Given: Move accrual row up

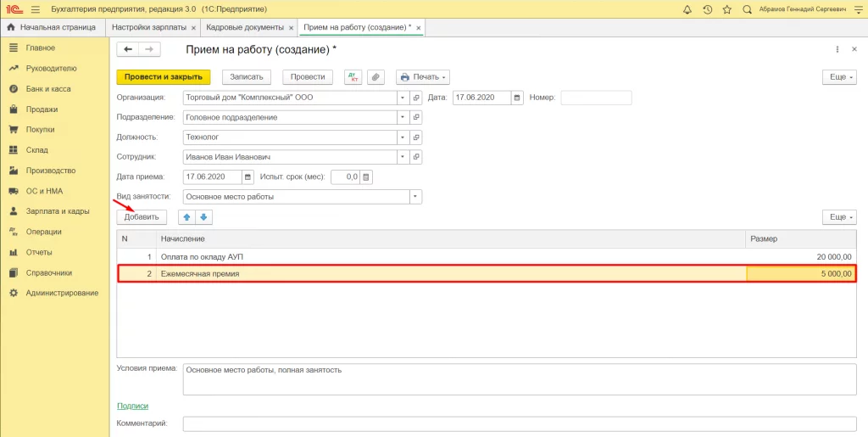Looking at the screenshot, I should click(186, 217).
